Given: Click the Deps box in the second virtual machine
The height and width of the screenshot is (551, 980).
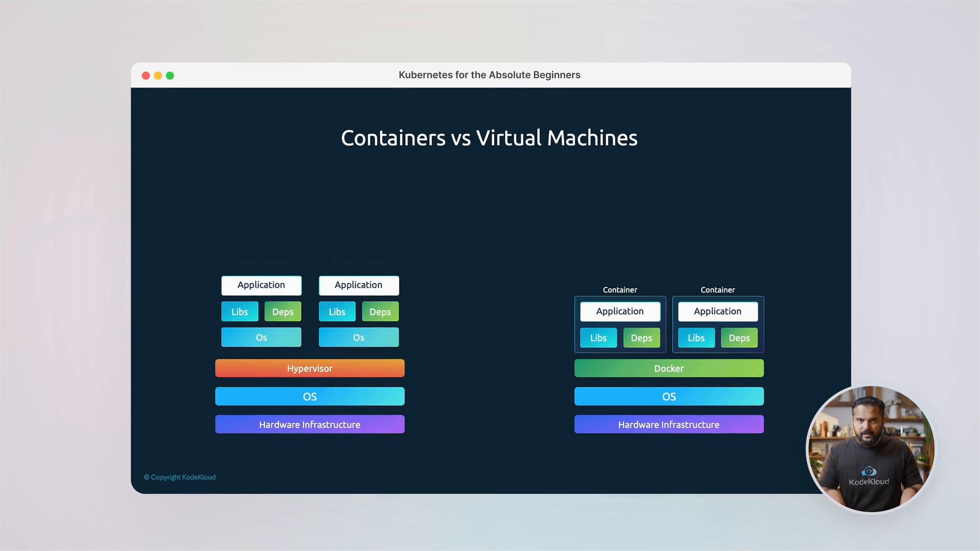Looking at the screenshot, I should [380, 312].
